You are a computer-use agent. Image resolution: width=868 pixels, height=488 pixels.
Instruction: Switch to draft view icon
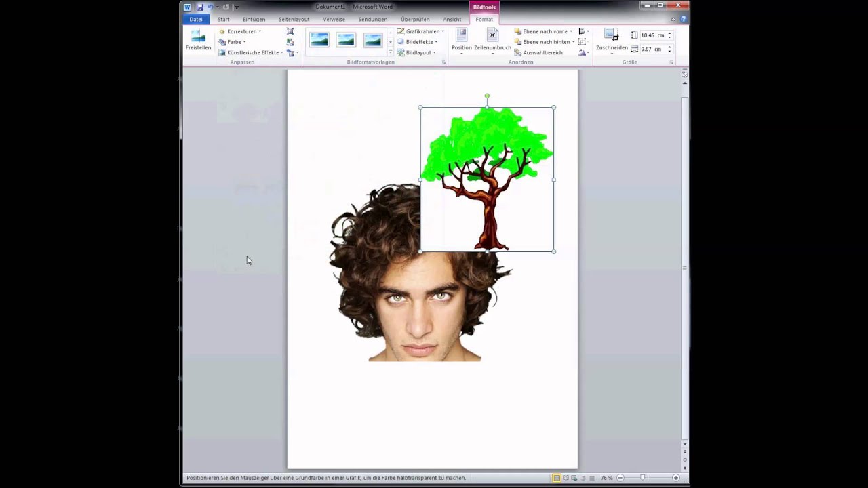click(x=592, y=478)
